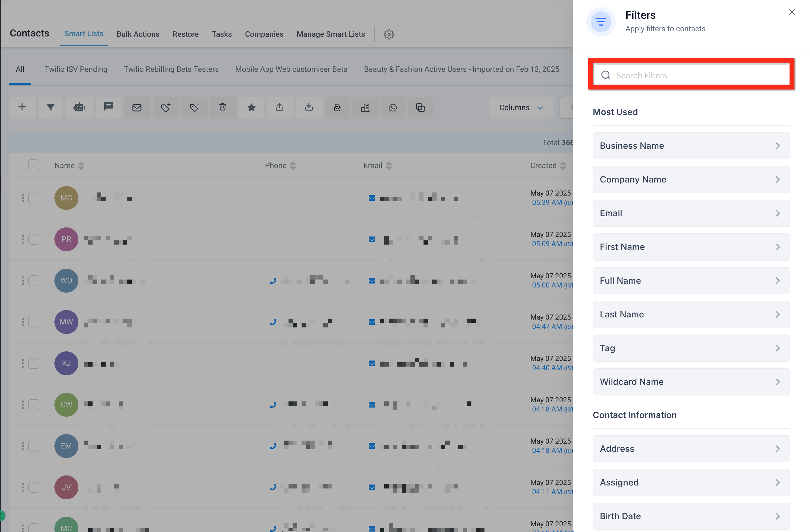The height and width of the screenshot is (532, 810).
Task: Select Beauty & Fashion Active Users smart list
Action: [462, 69]
